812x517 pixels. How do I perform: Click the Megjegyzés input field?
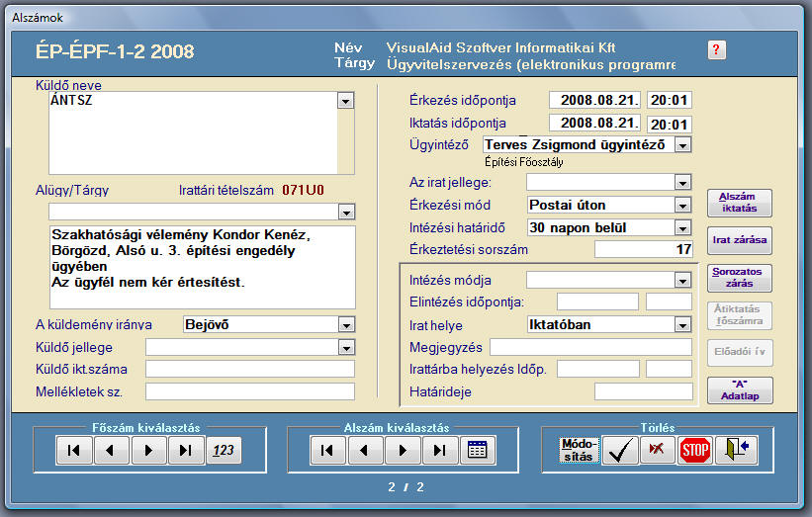click(590, 347)
